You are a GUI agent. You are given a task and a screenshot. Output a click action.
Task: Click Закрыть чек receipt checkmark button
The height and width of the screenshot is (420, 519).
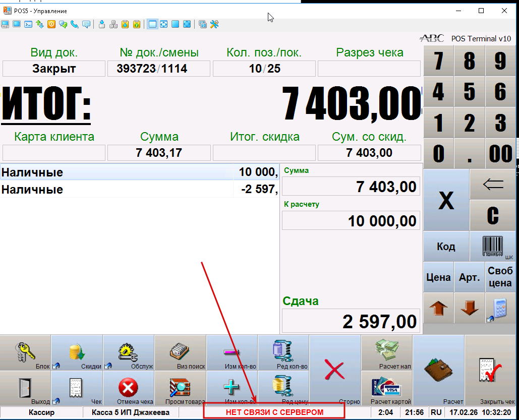point(491,371)
